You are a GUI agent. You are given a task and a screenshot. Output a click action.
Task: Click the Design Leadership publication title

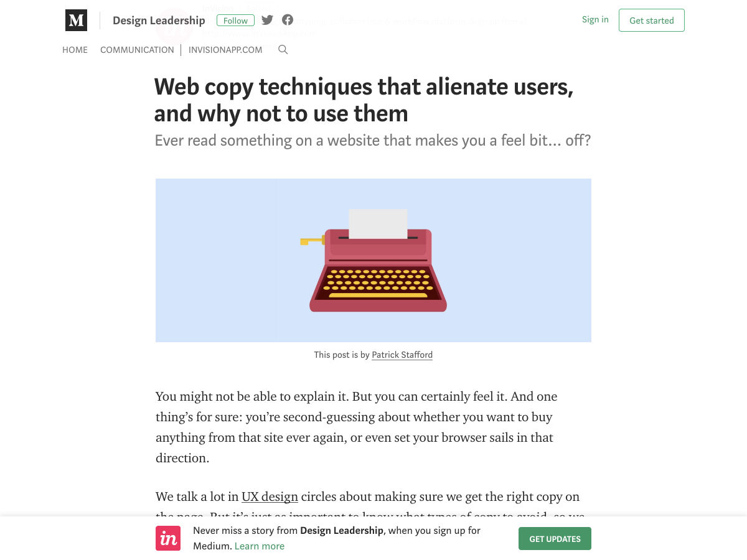(x=159, y=21)
